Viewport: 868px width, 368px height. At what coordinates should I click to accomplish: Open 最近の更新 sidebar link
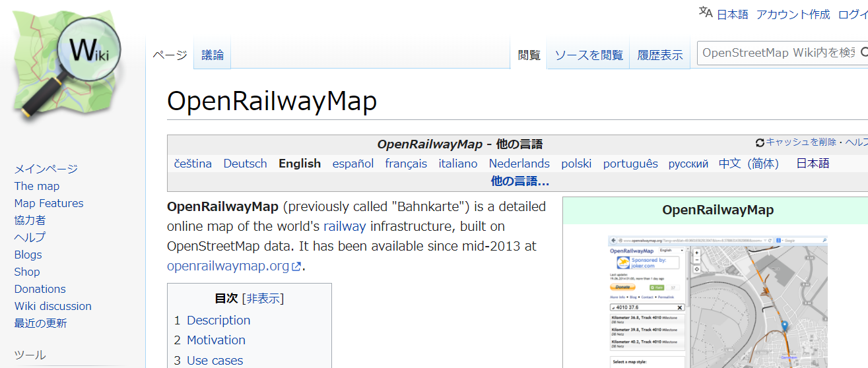click(41, 323)
